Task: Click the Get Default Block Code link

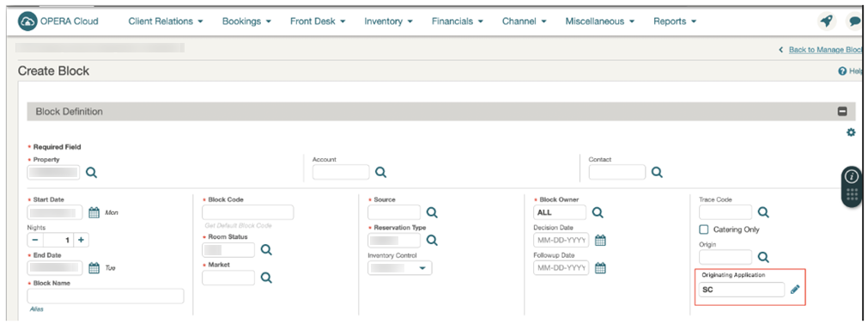Action: [x=239, y=226]
